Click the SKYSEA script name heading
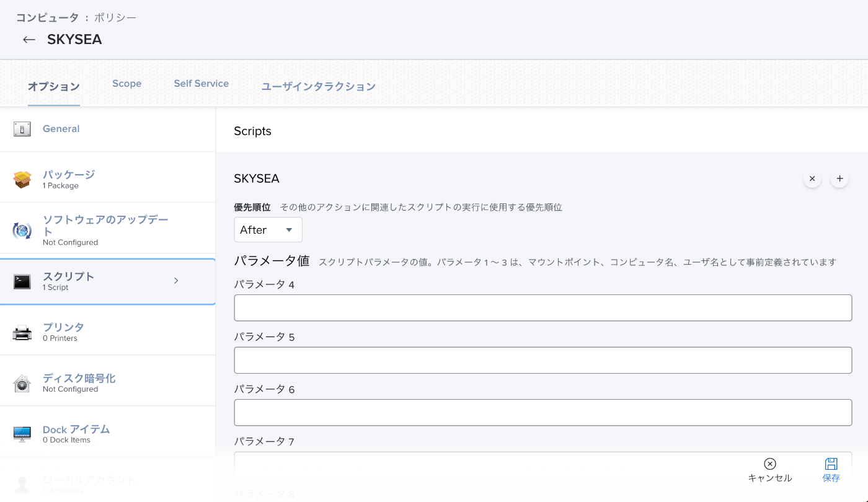868x502 pixels. (257, 178)
